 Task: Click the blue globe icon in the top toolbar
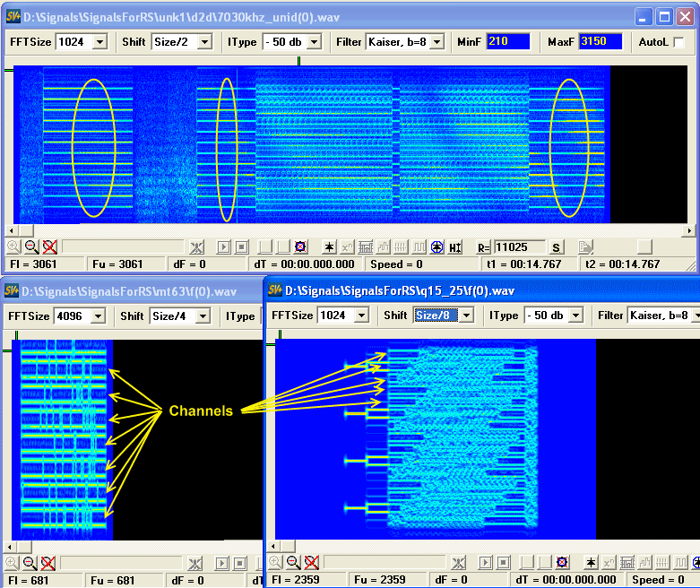(436, 247)
